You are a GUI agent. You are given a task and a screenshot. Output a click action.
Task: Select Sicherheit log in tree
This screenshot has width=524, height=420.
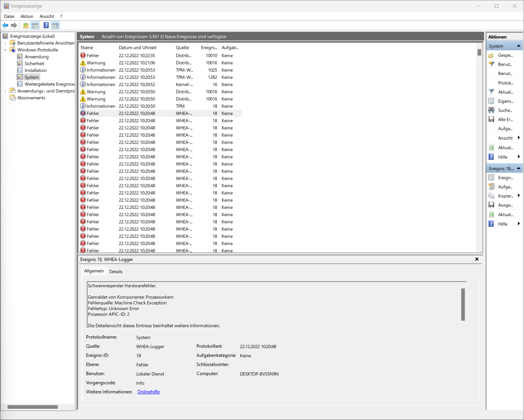click(x=34, y=64)
